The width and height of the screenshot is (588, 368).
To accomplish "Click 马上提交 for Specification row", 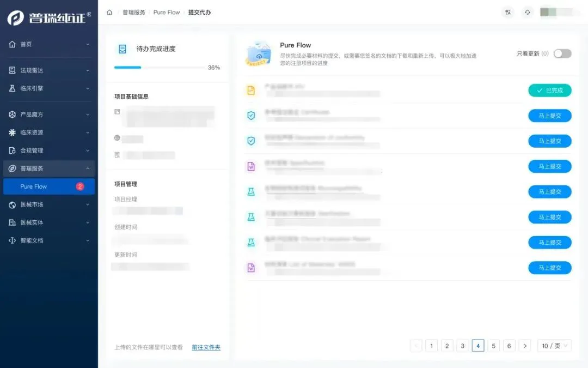I will (550, 166).
